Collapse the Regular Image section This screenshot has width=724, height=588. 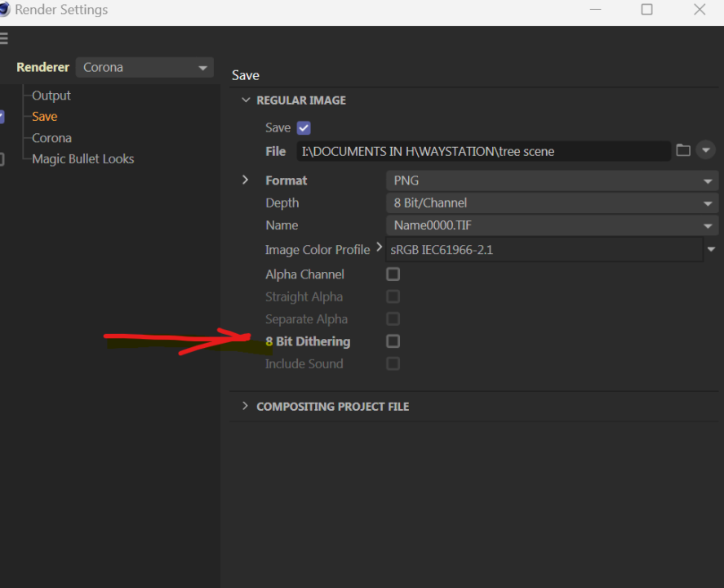click(245, 100)
